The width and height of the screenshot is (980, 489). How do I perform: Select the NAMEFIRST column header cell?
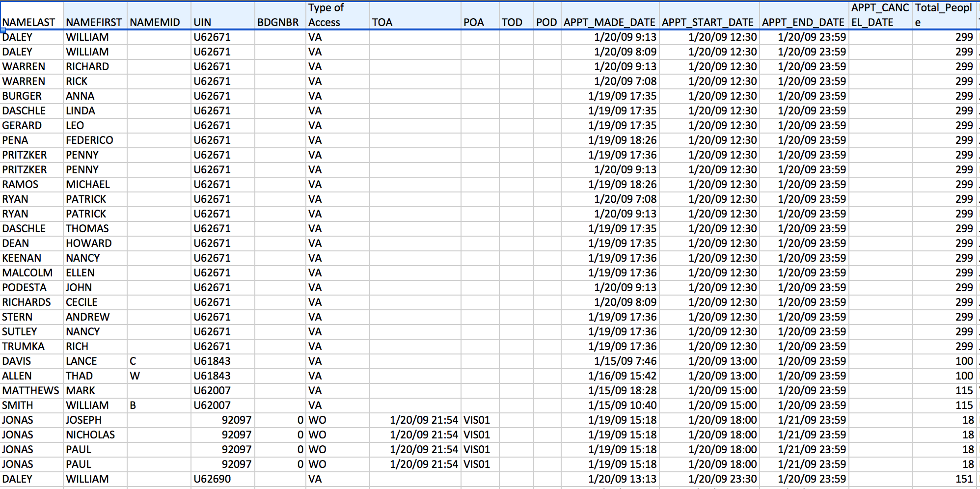pos(95,15)
